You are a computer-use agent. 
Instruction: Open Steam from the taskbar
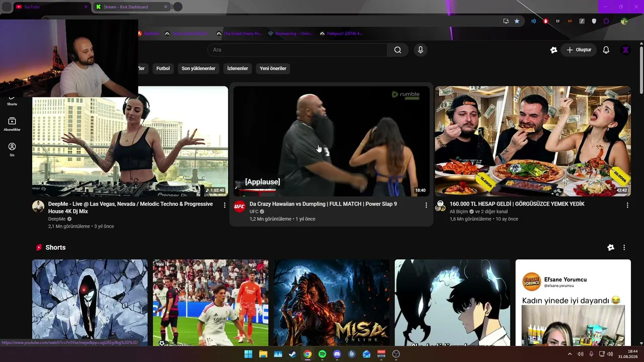point(292,354)
